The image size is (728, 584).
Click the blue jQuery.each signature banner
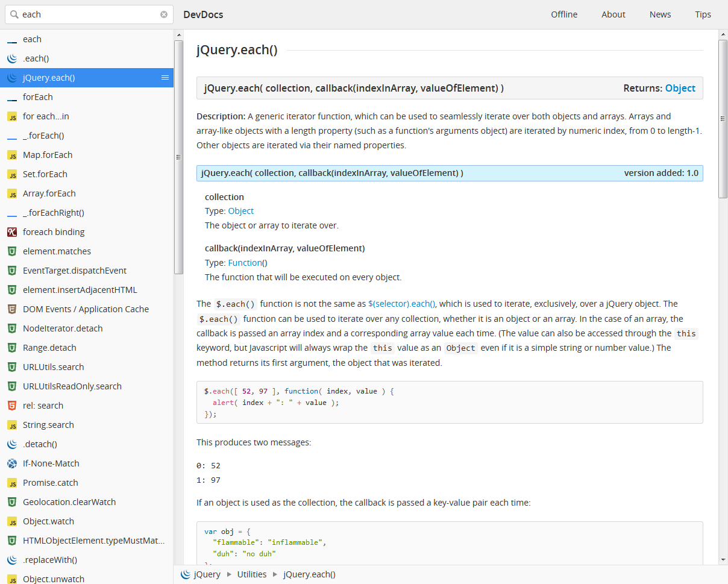click(x=450, y=173)
